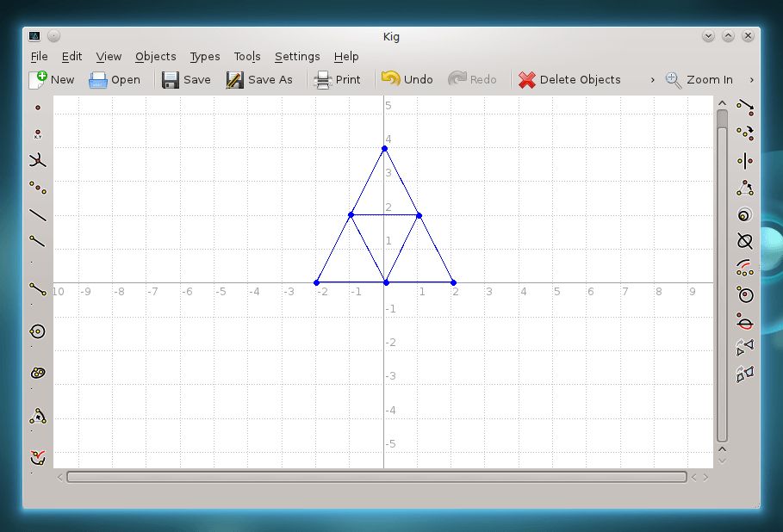Pick the crossed-circle inversion tool
783x532 pixels.
[x=745, y=241]
